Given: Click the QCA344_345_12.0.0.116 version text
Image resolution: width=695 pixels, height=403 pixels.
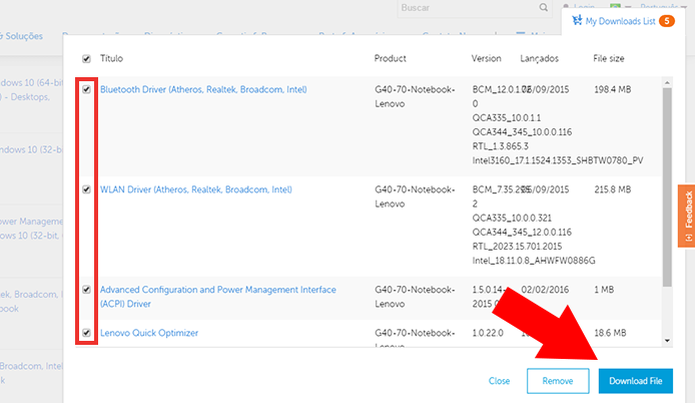Looking at the screenshot, I should 522,232.
